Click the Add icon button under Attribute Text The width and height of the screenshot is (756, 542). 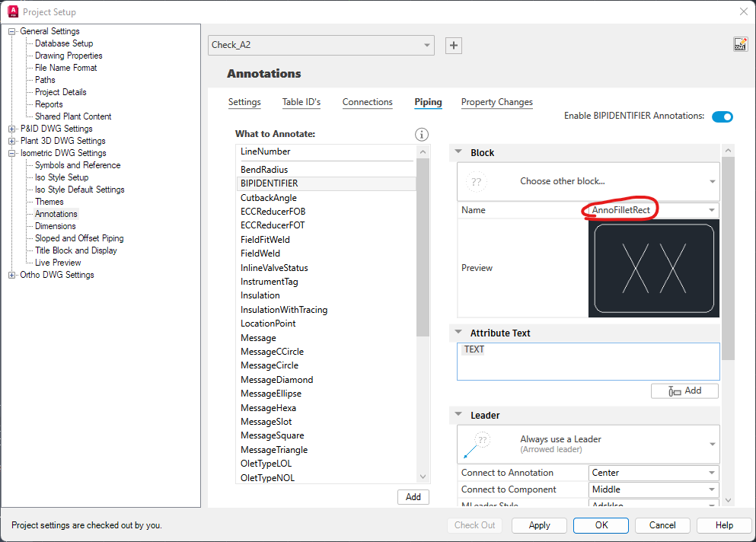pos(684,391)
